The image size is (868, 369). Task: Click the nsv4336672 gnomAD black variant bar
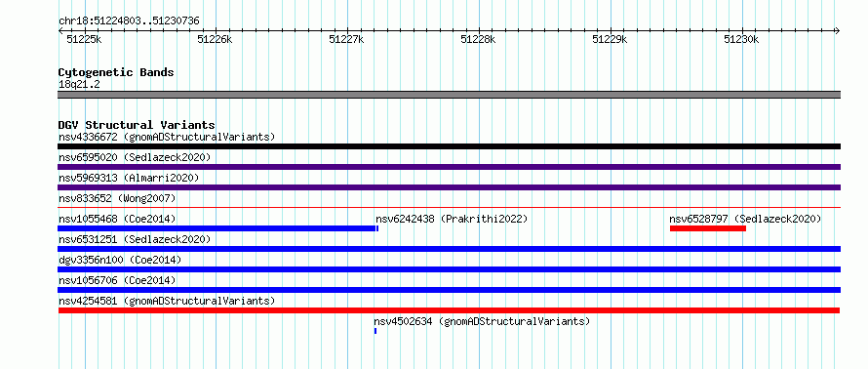[449, 146]
